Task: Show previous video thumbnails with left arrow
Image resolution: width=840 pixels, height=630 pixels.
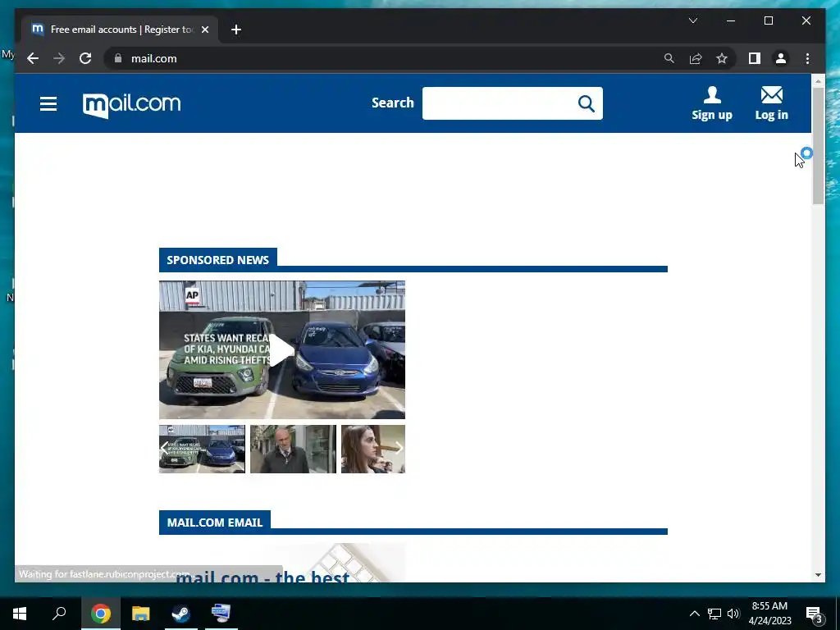Action: pos(165,449)
